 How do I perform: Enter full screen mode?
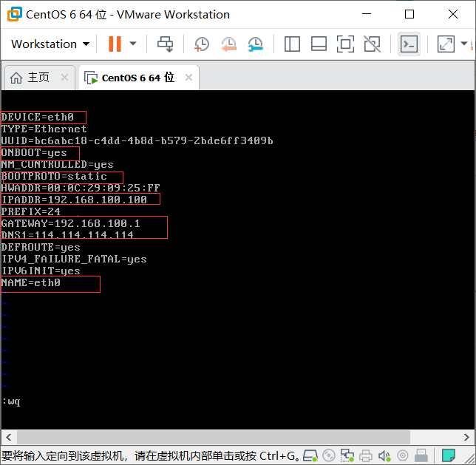pyautogui.click(x=345, y=44)
